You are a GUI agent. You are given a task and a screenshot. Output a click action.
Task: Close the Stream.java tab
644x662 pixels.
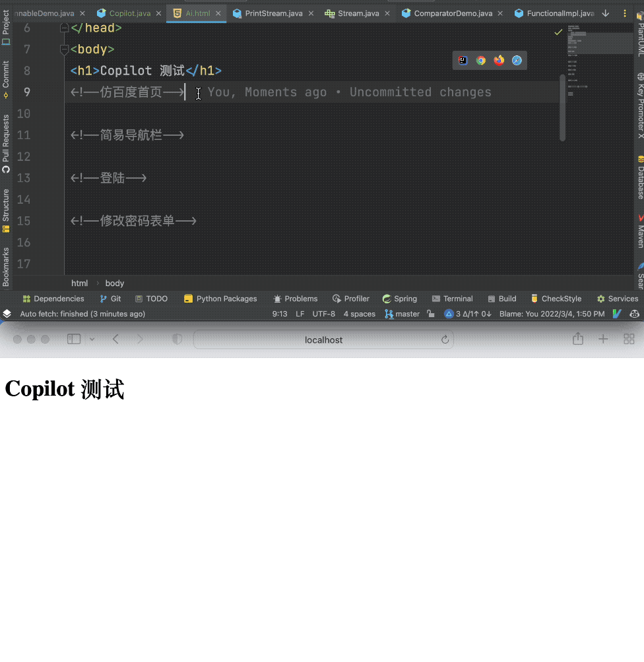click(x=387, y=13)
